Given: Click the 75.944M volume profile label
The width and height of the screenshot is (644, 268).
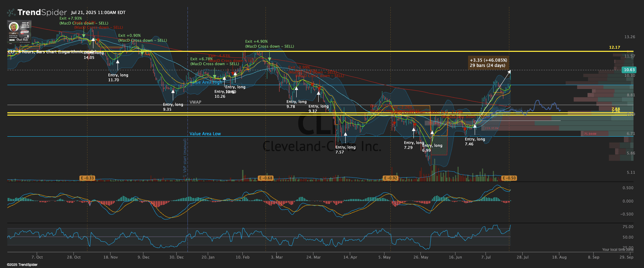Looking at the screenshot, I should pos(590,134).
